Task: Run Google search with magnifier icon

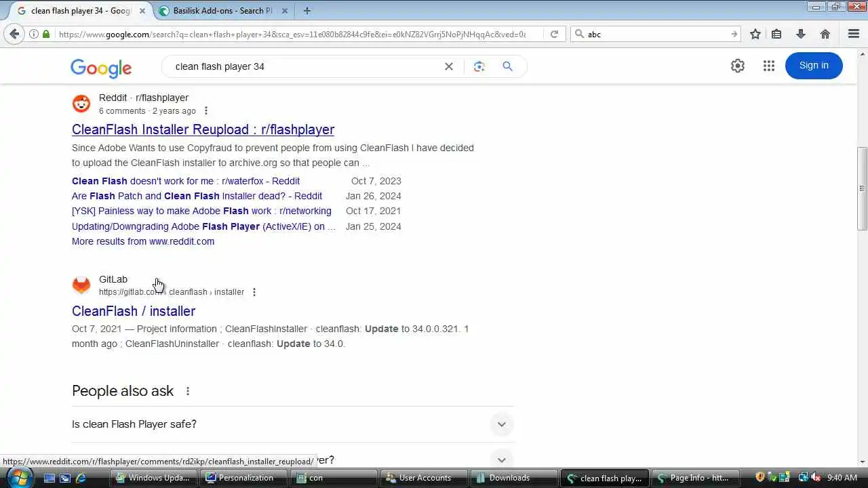Action: (507, 66)
